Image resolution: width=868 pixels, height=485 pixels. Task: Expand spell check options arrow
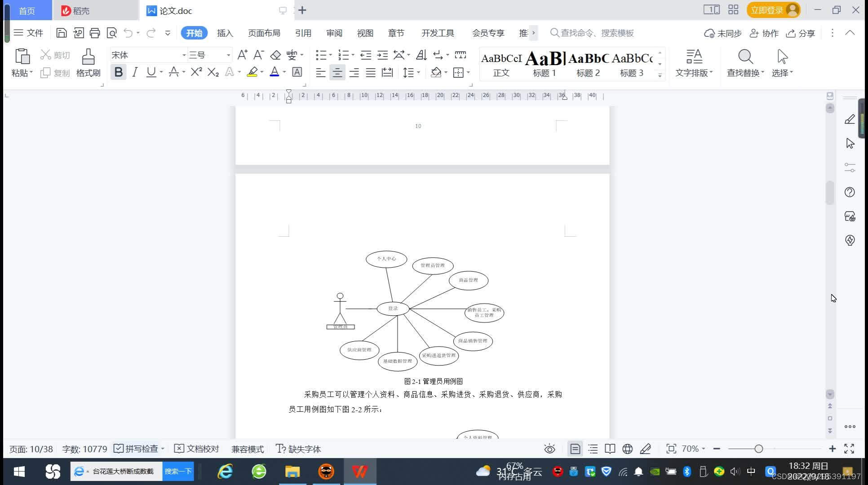163,449
